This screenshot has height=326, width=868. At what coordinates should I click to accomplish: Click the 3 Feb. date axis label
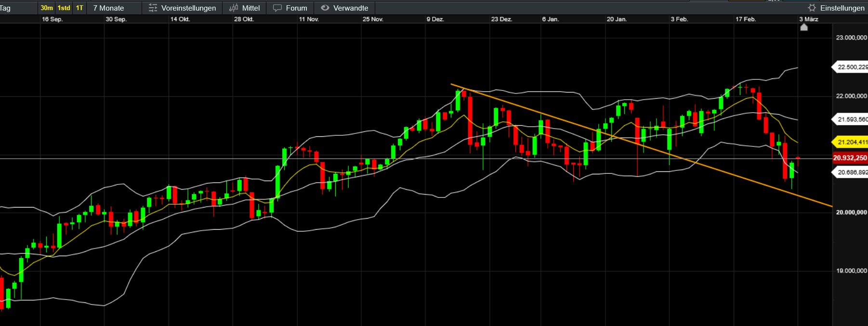tap(679, 19)
